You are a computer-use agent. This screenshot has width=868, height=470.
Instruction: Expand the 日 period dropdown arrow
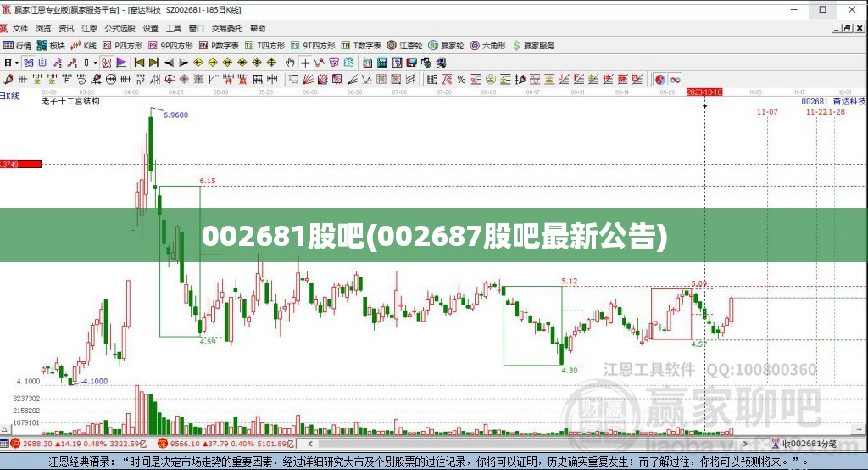coord(17,63)
